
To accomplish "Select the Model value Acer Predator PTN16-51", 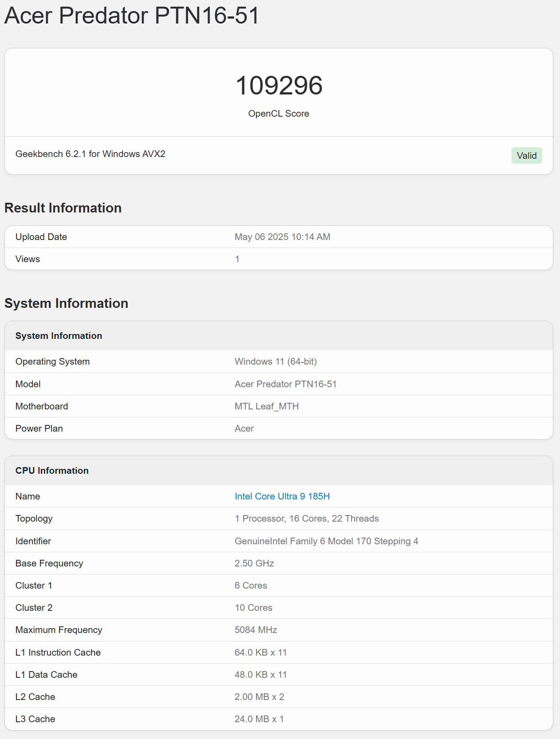I will point(285,384).
